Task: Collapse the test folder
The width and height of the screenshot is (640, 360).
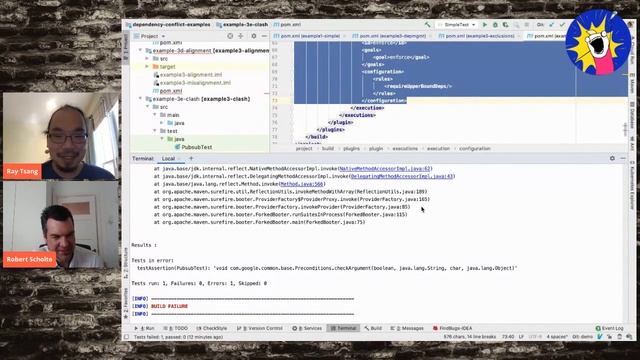Action: click(x=155, y=131)
